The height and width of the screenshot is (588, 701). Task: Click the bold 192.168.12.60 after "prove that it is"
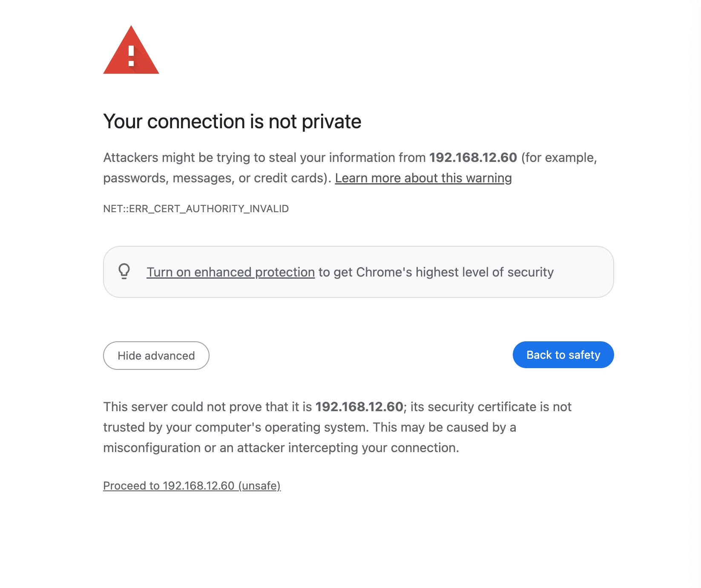click(x=359, y=407)
